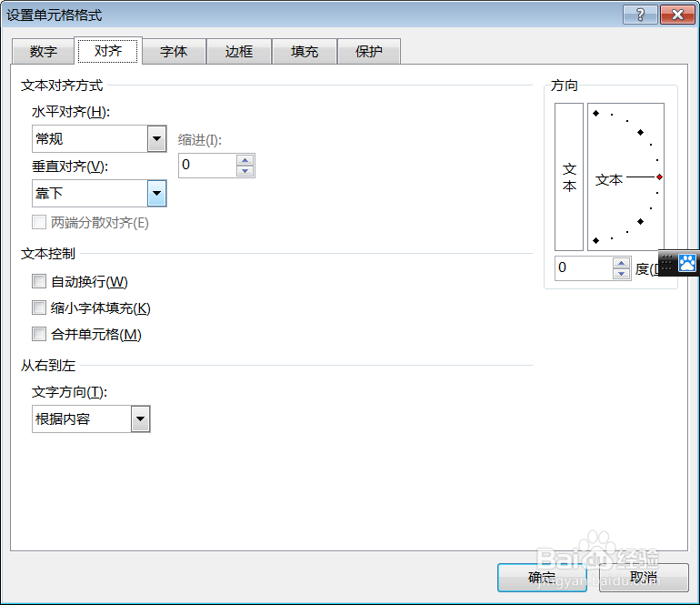Close the 设置单元格格式 dialog

coord(677,15)
